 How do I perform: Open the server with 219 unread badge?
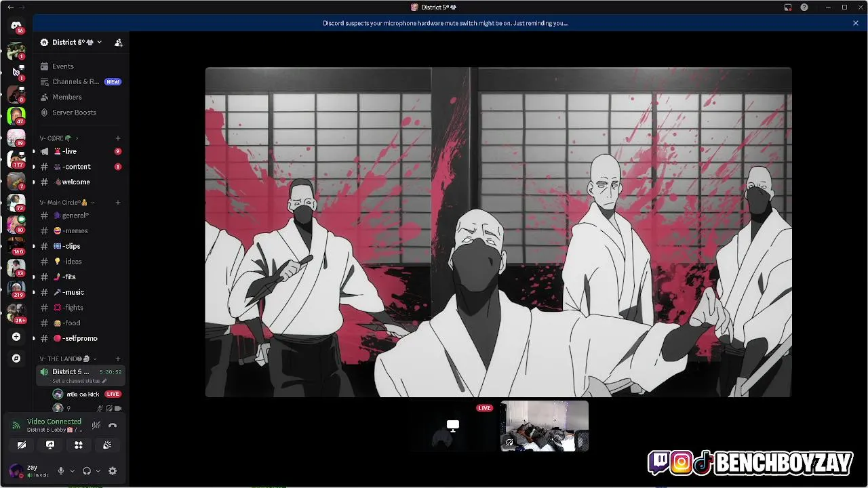point(16,289)
